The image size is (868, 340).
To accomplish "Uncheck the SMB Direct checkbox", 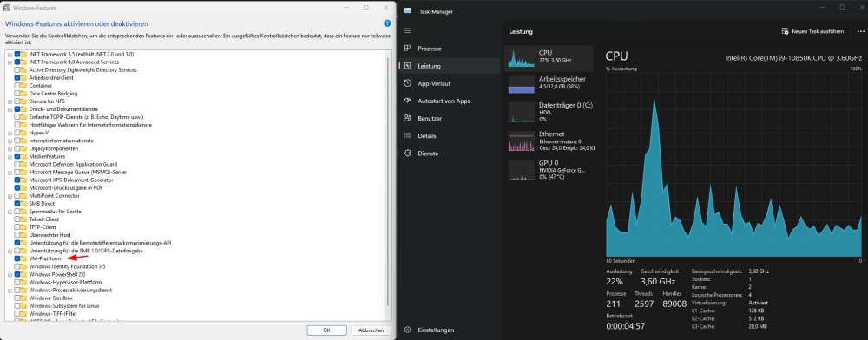I will tap(17, 204).
